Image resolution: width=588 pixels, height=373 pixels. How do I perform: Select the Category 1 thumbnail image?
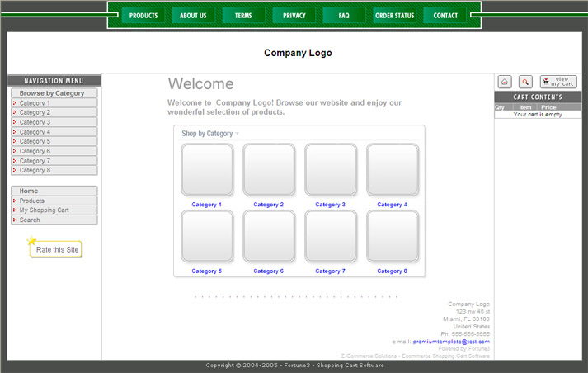[x=207, y=170]
